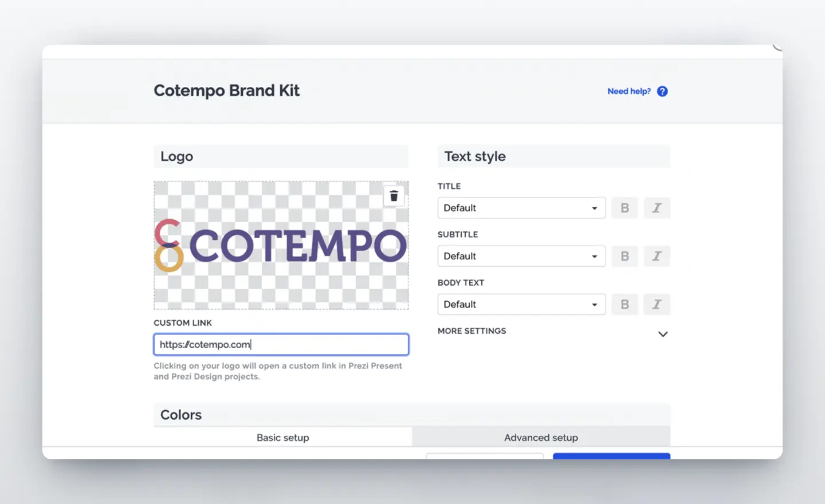This screenshot has height=504, width=825.
Task: Click the white outlined button at dialog bottom
Action: (485, 456)
